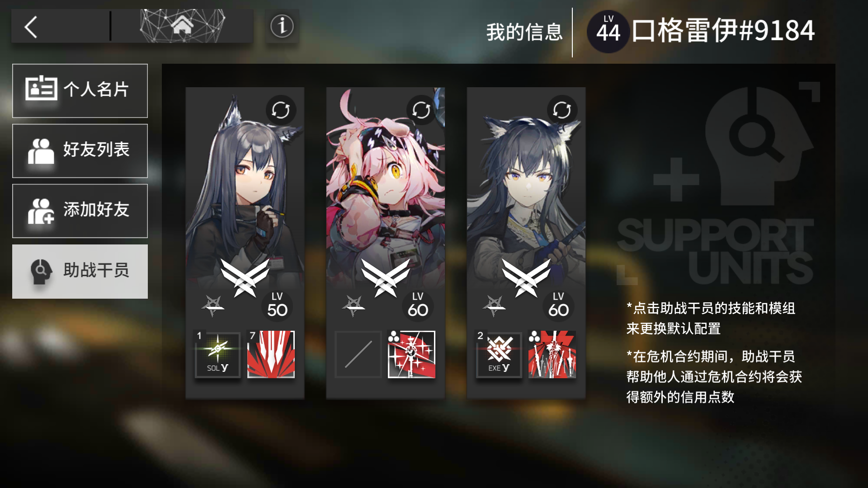868x488 pixels.
Task: Open 好友列表 friends list tab
Action: pyautogui.click(x=80, y=151)
